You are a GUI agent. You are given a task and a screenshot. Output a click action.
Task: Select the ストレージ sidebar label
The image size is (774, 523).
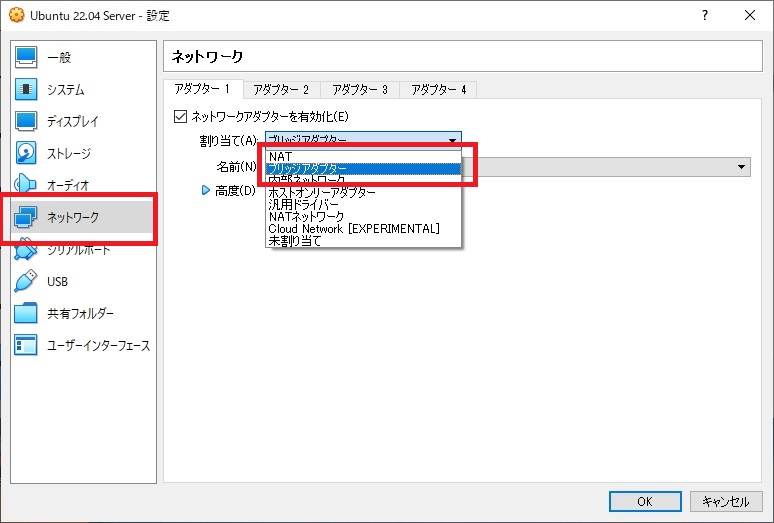pyautogui.click(x=69, y=153)
